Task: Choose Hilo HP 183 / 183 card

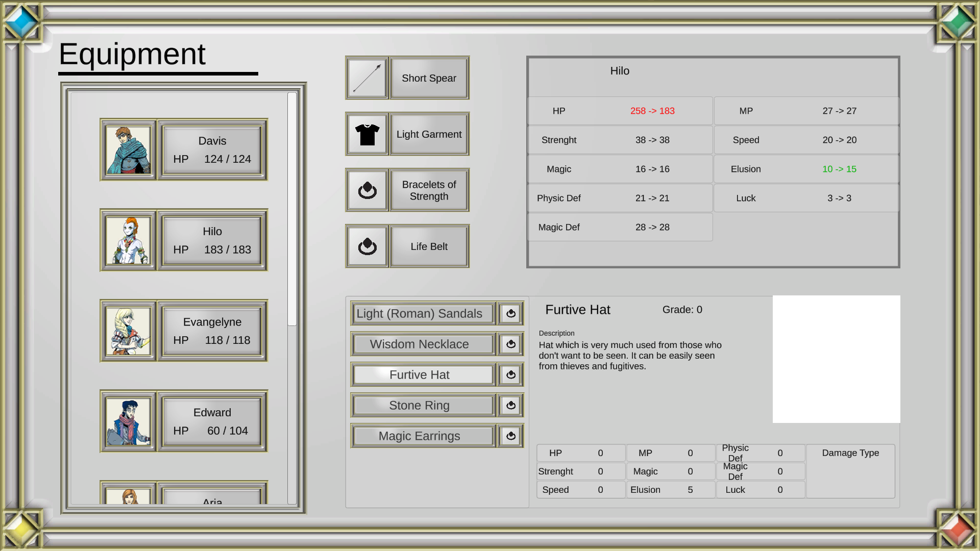Action: pos(212,240)
